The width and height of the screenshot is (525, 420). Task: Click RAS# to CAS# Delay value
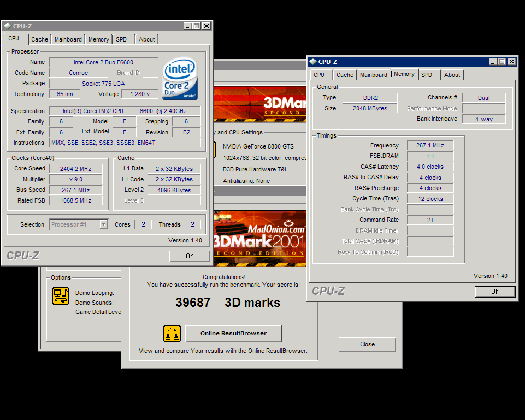click(x=430, y=178)
